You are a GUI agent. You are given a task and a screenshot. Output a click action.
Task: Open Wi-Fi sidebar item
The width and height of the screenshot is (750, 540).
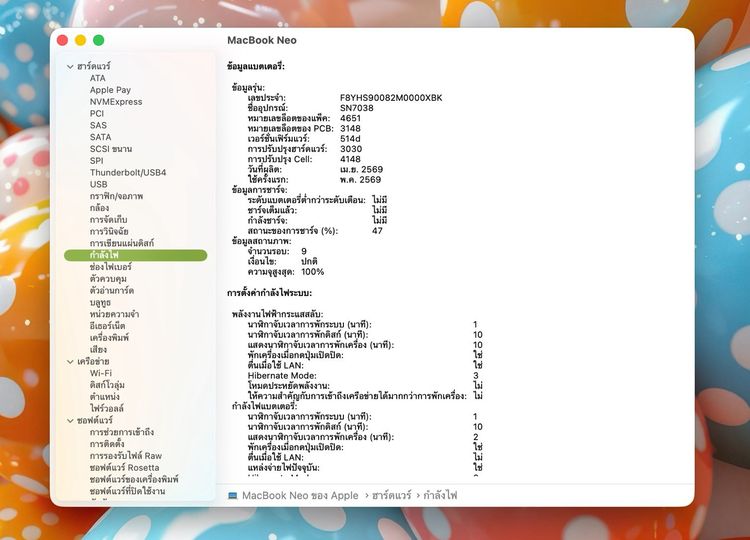[101, 373]
